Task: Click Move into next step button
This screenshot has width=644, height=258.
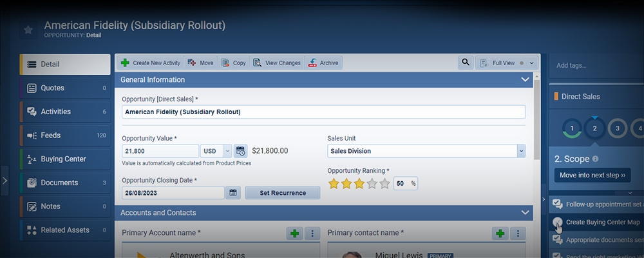Action: [592, 175]
